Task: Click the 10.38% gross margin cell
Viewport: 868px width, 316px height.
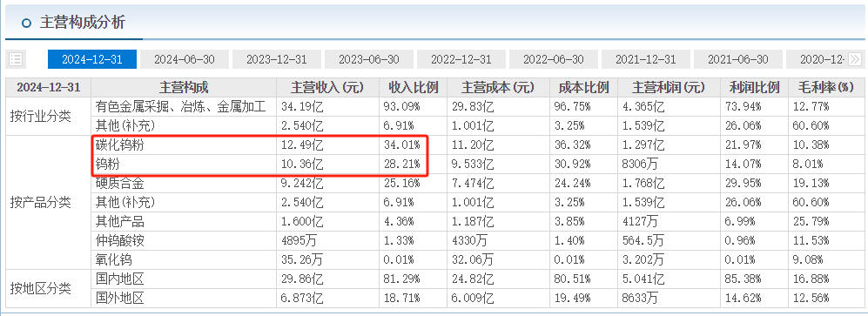Action: click(811, 145)
